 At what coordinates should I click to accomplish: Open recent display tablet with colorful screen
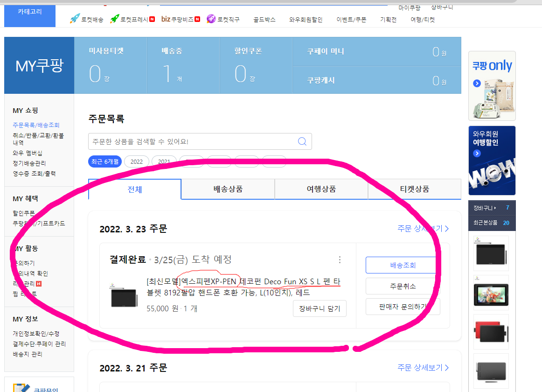491,293
